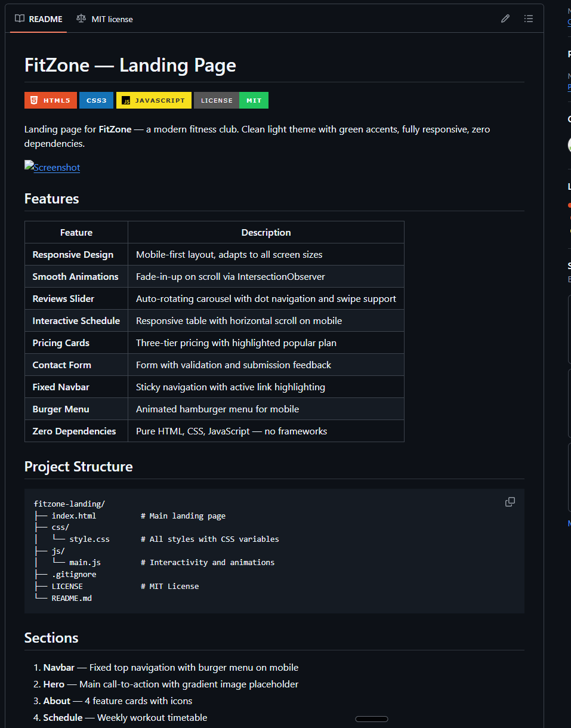
Task: Click the pencil edit README icon
Action: click(x=505, y=18)
